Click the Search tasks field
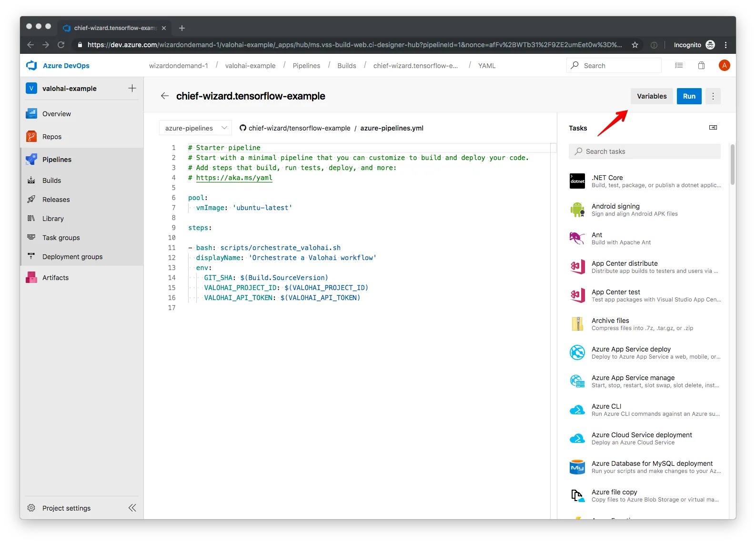Viewport: 756px width, 543px height. click(x=645, y=151)
